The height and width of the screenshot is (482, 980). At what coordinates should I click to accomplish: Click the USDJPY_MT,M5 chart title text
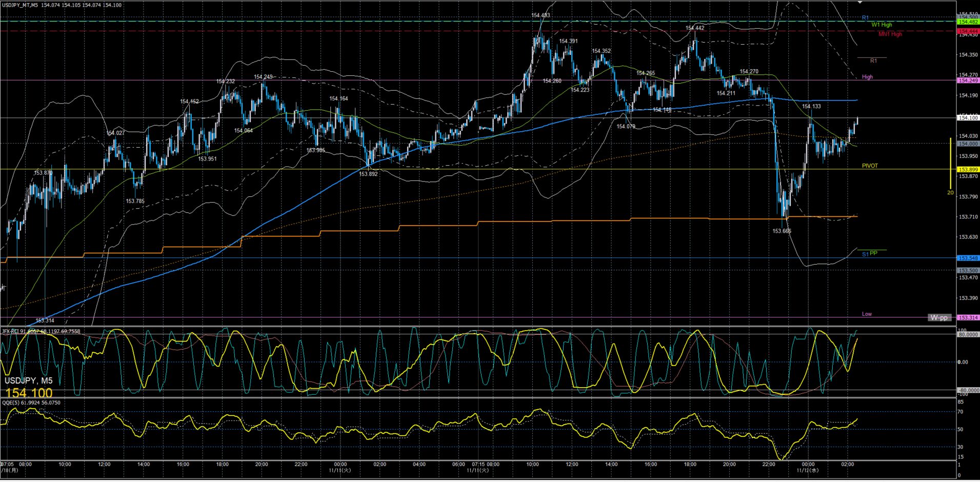pos(20,5)
